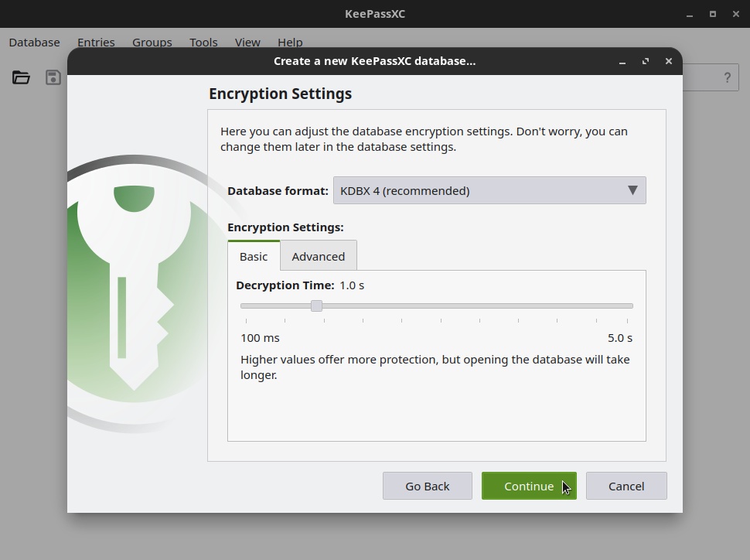Click the 'Database format:' label
This screenshot has height=560, width=750.
[278, 190]
